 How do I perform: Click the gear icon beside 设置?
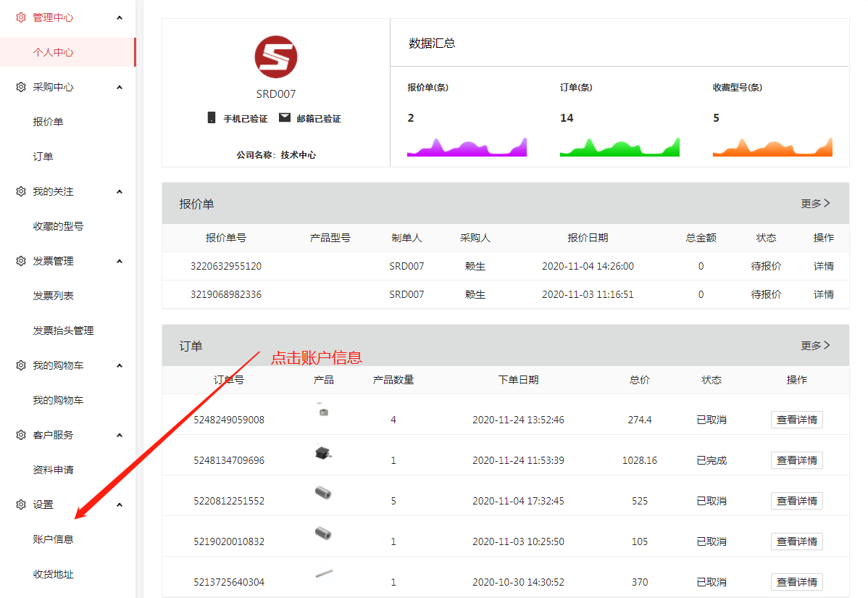pyautogui.click(x=21, y=504)
